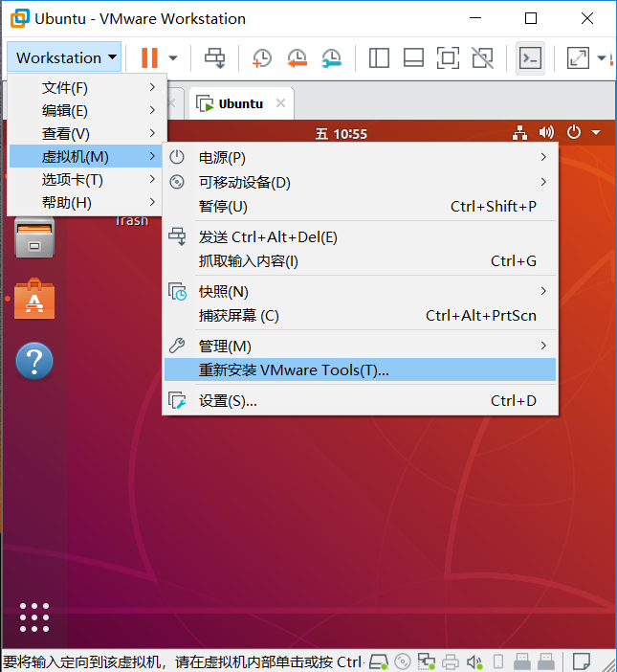Image resolution: width=617 pixels, height=672 pixels.
Task: Open the 帮助(H) menu item
Action: coord(84,202)
